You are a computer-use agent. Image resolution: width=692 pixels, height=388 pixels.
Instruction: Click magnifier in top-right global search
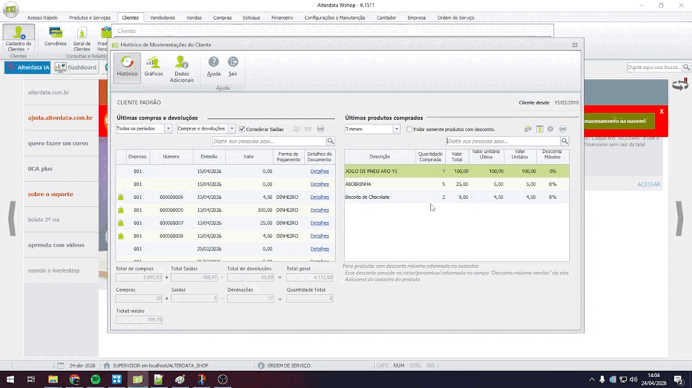click(x=686, y=67)
